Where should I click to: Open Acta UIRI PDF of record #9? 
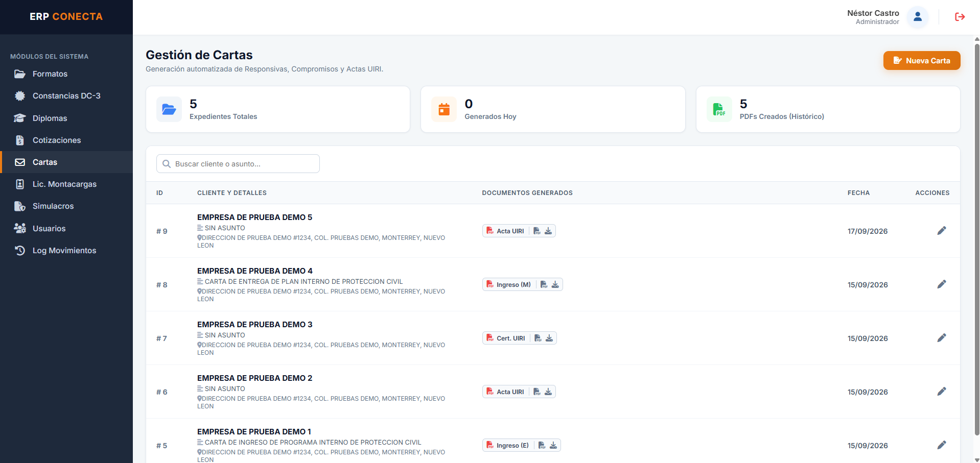[x=505, y=231]
